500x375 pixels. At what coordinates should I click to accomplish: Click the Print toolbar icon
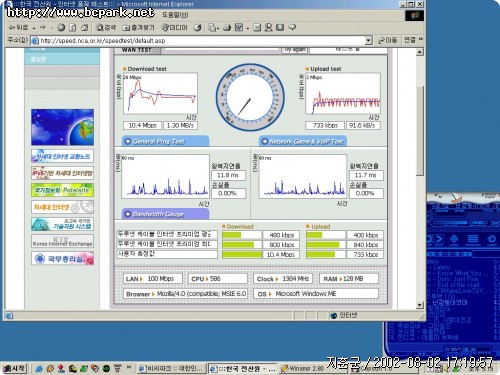(227, 28)
